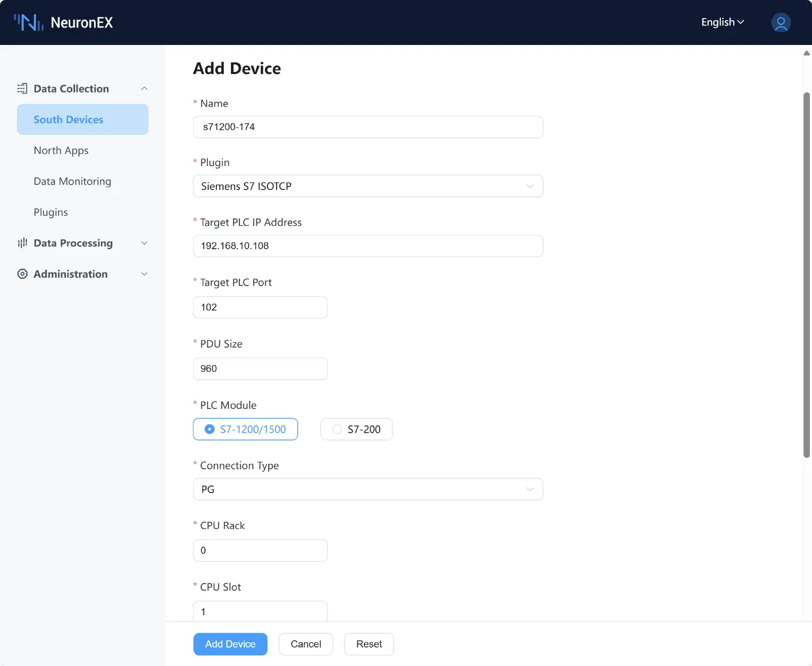Click the NeuronEX logo icon

(29, 22)
